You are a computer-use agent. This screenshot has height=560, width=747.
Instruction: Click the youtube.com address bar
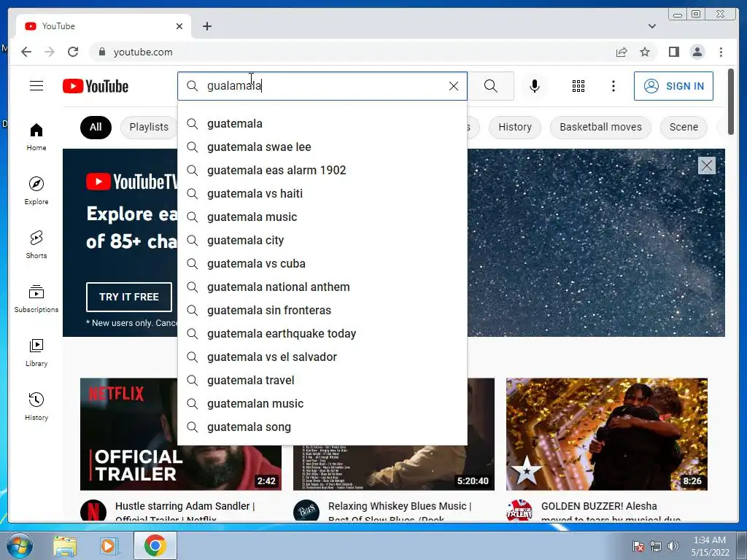point(352,52)
